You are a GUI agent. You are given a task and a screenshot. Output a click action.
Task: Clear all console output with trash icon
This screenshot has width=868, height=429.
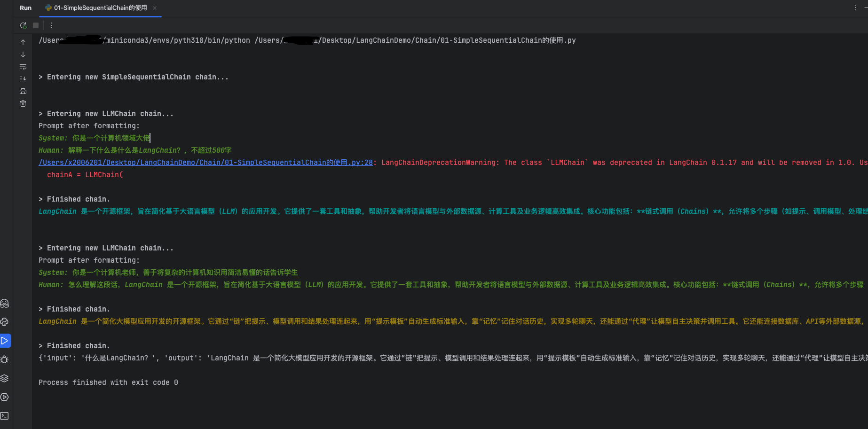23,103
